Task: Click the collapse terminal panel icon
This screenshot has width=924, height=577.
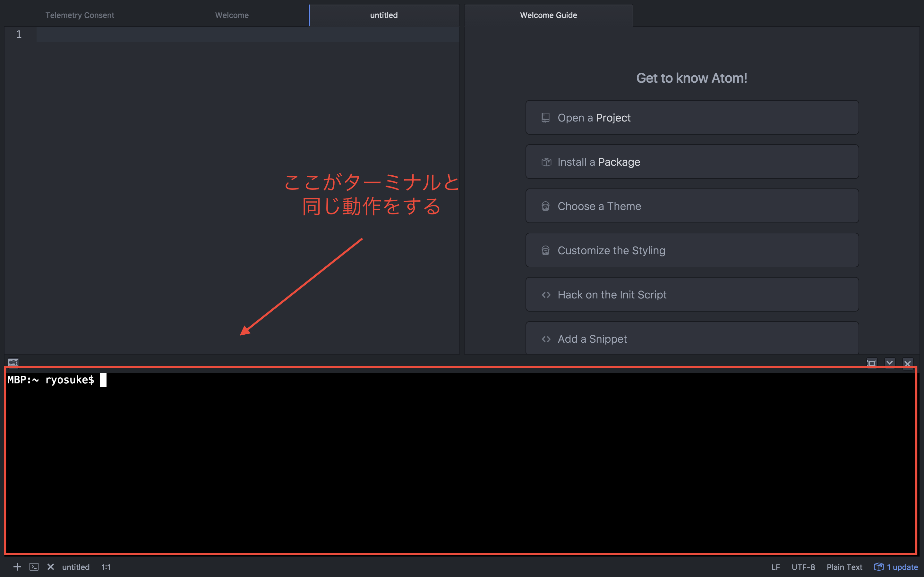Action: [x=889, y=362]
